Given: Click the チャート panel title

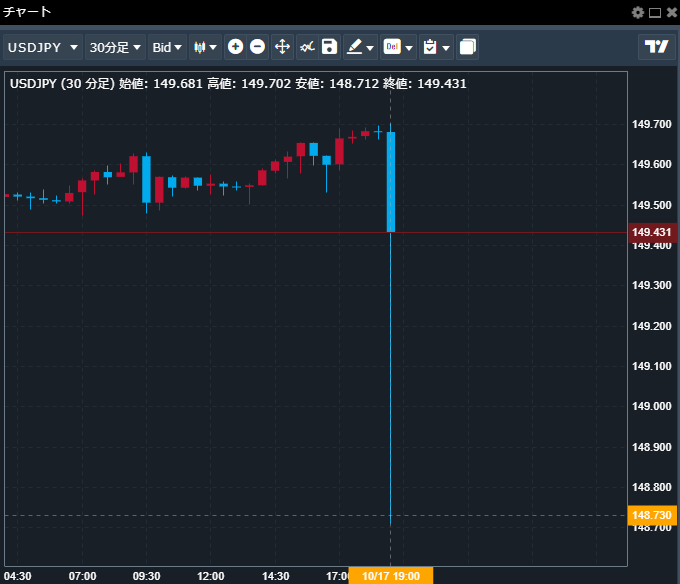Looking at the screenshot, I should point(27,12).
